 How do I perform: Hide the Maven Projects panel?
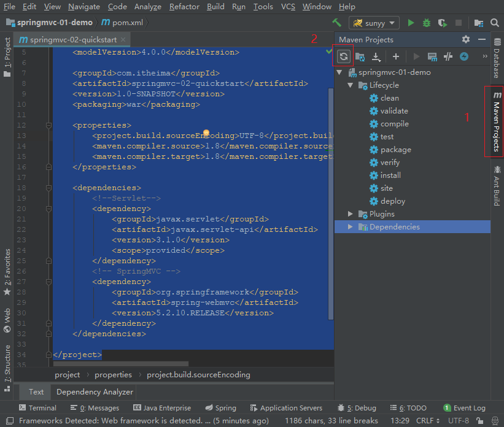(481, 39)
